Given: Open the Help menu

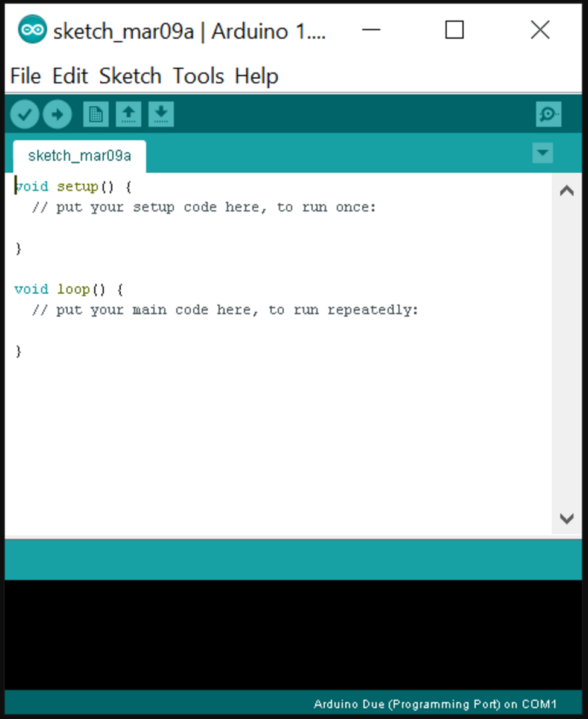Looking at the screenshot, I should (x=257, y=76).
